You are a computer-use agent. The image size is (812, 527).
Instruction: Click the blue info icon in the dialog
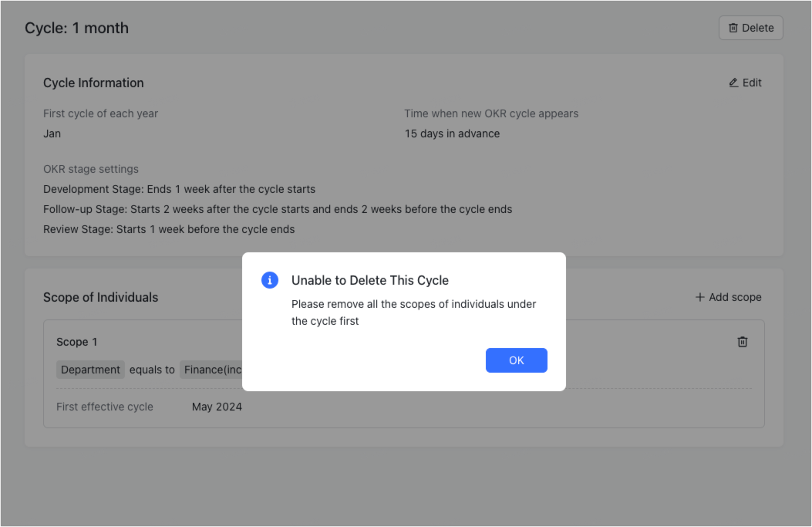point(270,280)
